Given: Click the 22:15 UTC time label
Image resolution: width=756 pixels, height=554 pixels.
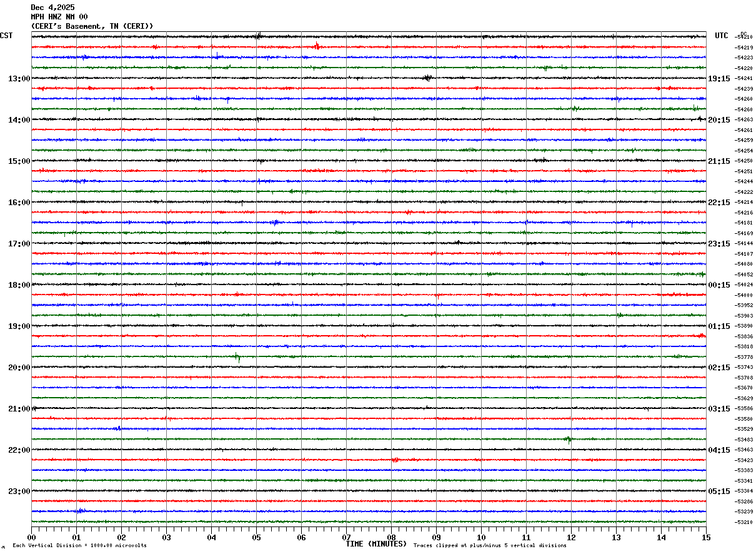Looking at the screenshot, I should 719,203.
